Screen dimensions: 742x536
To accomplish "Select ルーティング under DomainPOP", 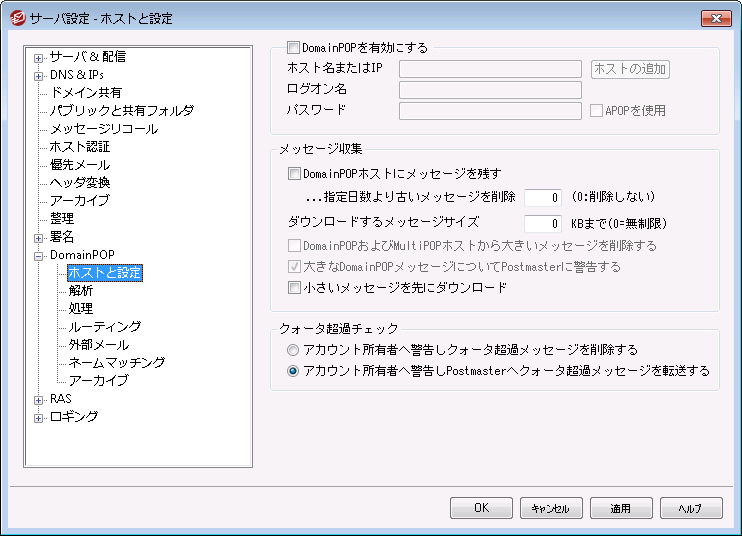I will tap(104, 327).
